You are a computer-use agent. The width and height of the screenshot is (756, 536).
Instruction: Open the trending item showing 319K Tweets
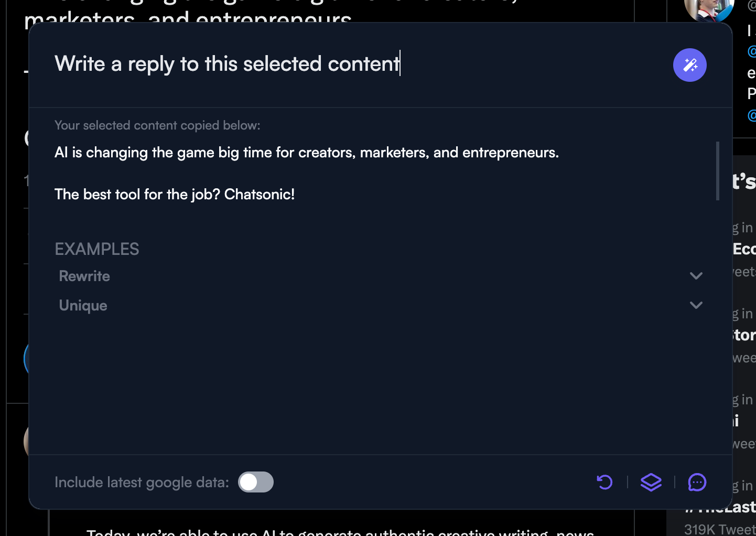pyautogui.click(x=719, y=529)
